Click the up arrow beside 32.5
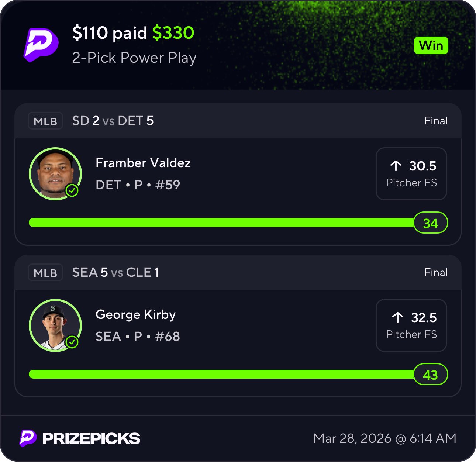 point(397,317)
